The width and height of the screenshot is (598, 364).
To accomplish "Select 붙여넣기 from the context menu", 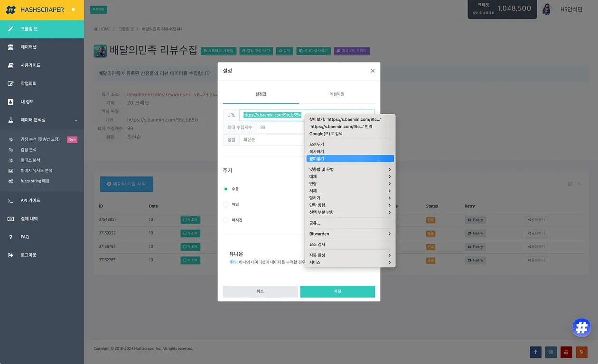I will [x=350, y=159].
